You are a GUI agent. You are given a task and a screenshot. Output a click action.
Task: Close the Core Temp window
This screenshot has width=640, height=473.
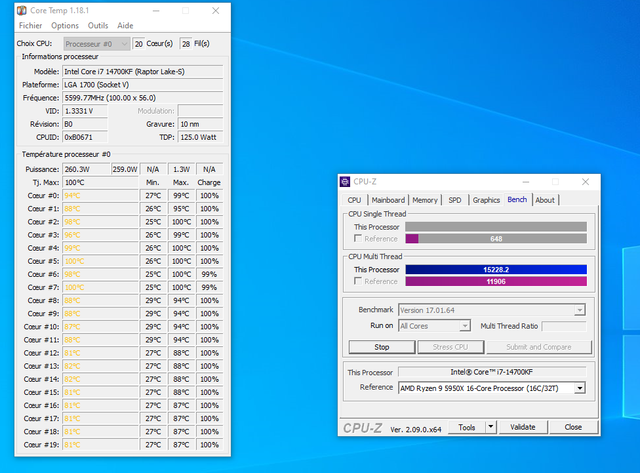216,11
